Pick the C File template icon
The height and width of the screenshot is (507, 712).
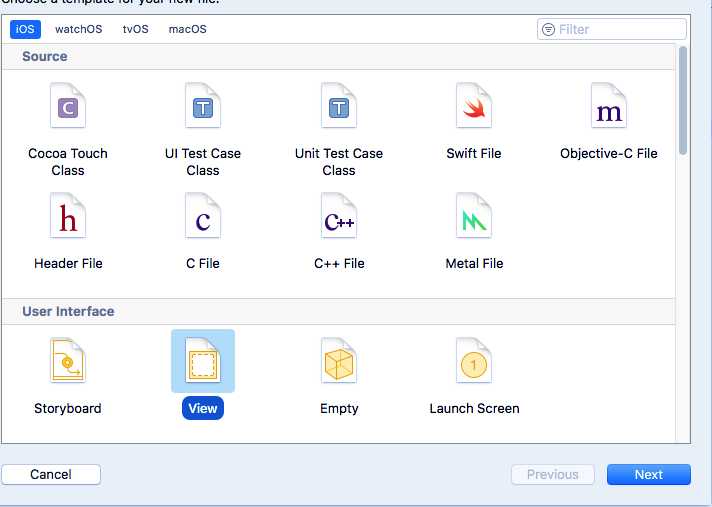(x=203, y=216)
